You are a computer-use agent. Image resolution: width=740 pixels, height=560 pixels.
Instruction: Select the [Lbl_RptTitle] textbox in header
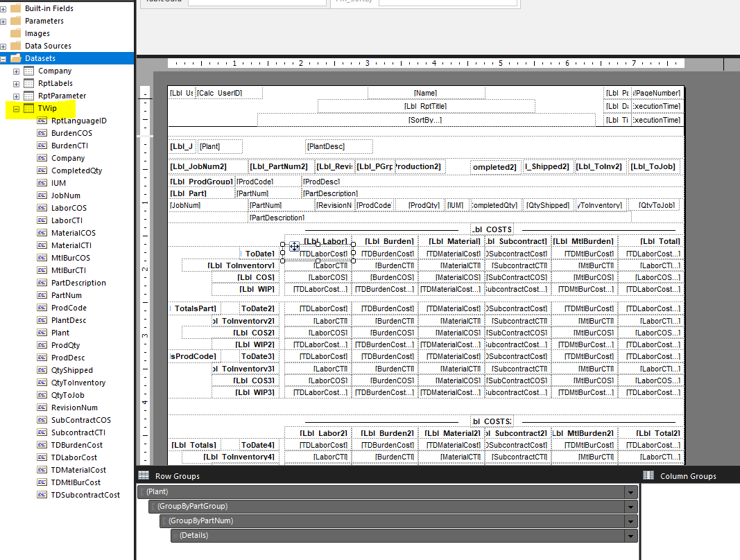click(x=426, y=106)
